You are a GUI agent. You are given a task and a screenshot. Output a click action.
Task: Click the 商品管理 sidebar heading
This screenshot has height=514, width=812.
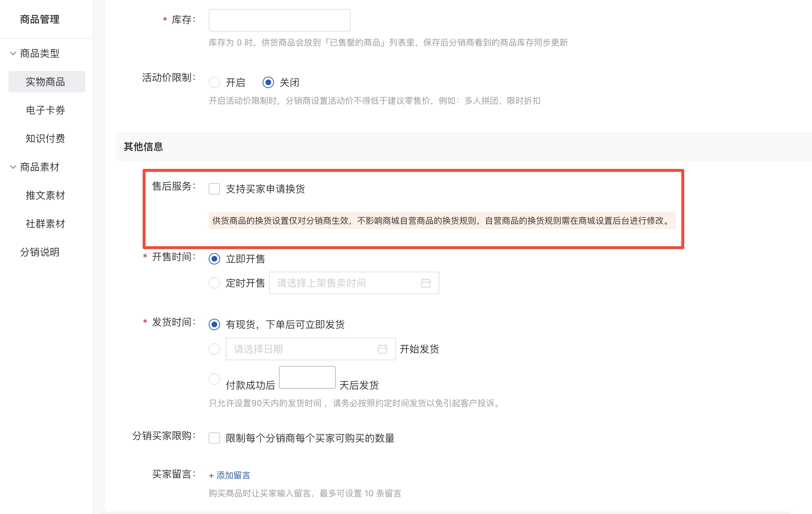pyautogui.click(x=40, y=20)
